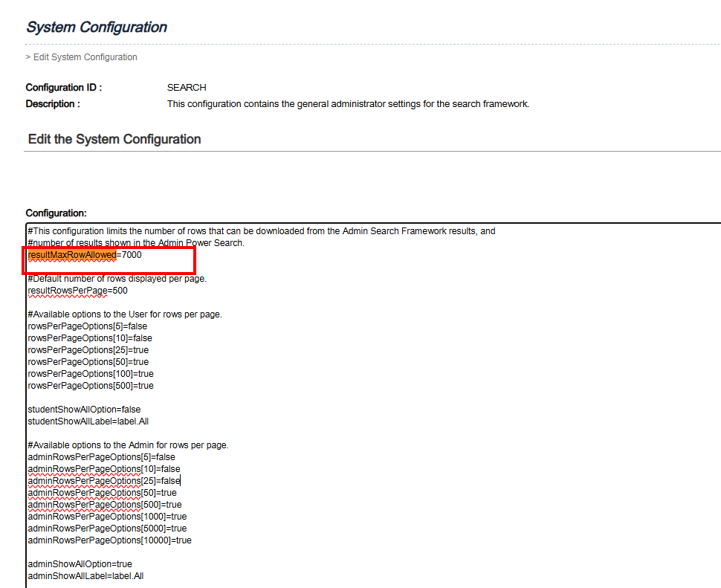This screenshot has height=588, width=721.
Task: Click the System Configuration page title
Action: (x=97, y=28)
